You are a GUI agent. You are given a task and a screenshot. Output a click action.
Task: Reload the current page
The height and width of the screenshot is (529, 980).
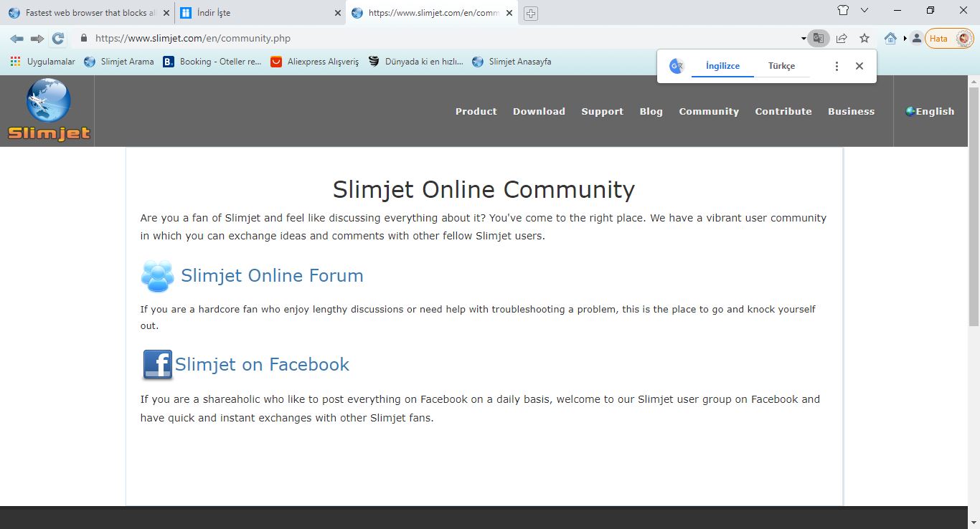pos(58,39)
